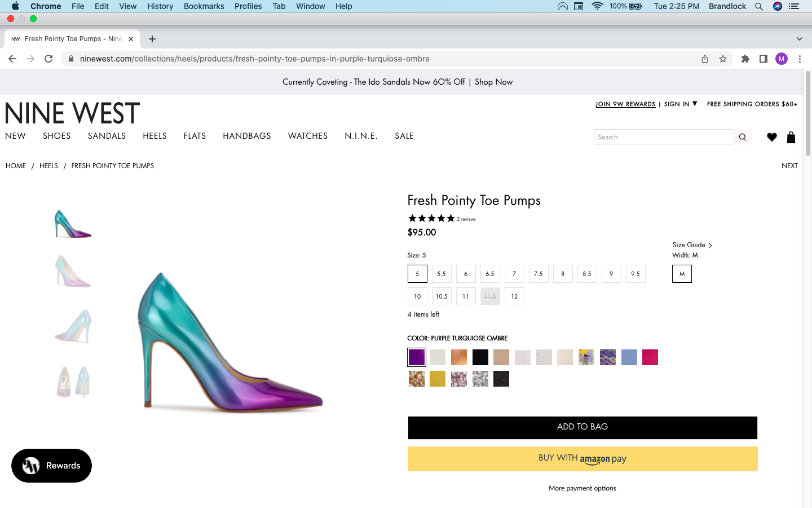This screenshot has height=508, width=812.
Task: Select size 7.5
Action: pos(539,274)
